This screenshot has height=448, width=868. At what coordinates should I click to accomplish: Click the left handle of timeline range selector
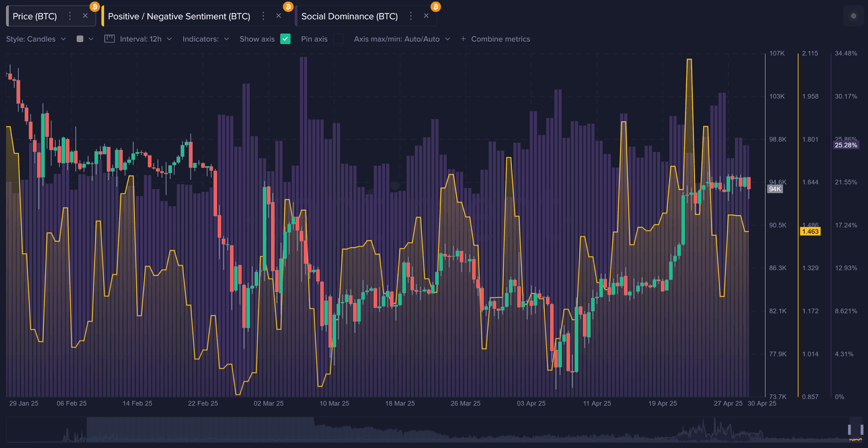coord(849,430)
